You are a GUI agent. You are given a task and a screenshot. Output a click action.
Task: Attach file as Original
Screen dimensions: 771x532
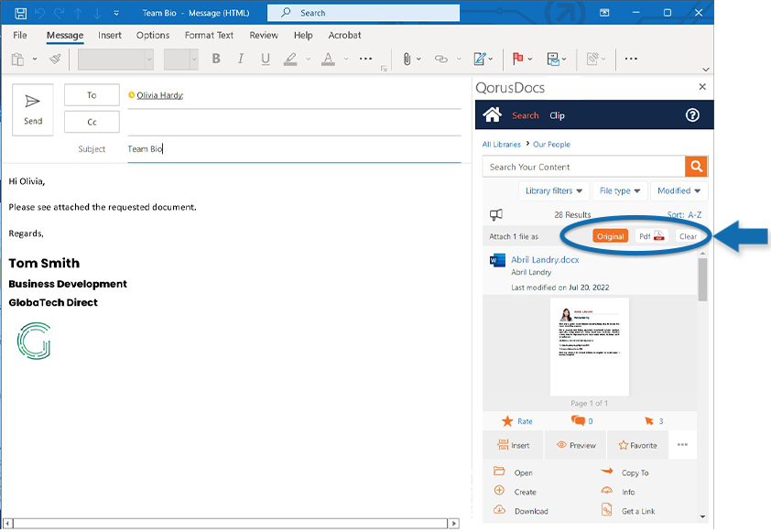coord(610,236)
